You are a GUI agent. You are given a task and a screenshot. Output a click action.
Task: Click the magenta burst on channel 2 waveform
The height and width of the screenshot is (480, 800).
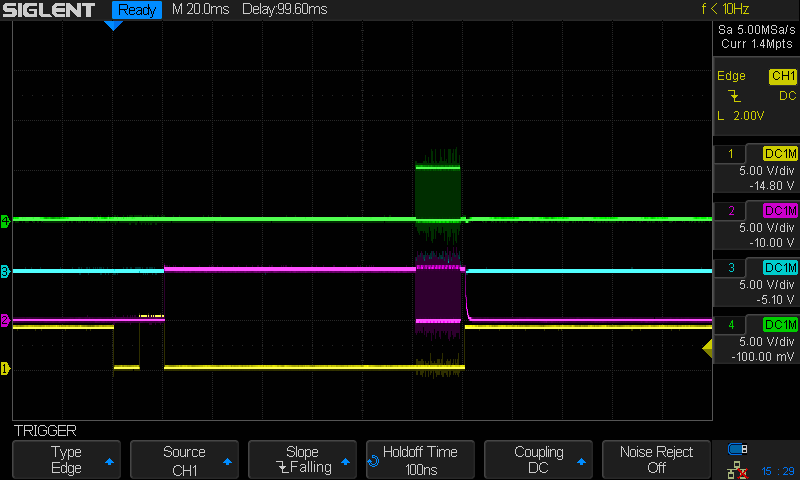(x=438, y=295)
